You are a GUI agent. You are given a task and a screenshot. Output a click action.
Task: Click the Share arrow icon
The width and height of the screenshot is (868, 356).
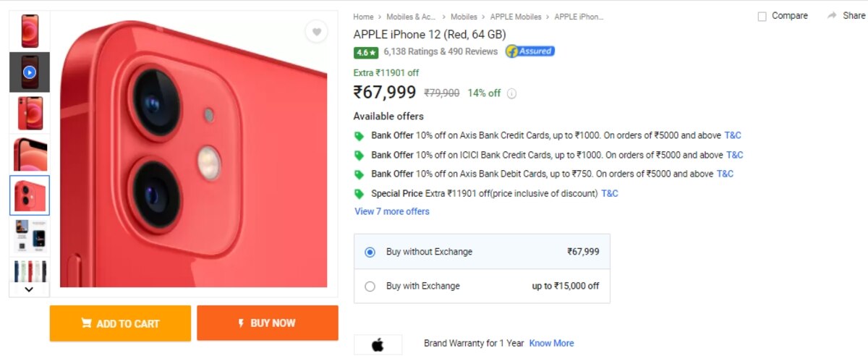click(832, 16)
